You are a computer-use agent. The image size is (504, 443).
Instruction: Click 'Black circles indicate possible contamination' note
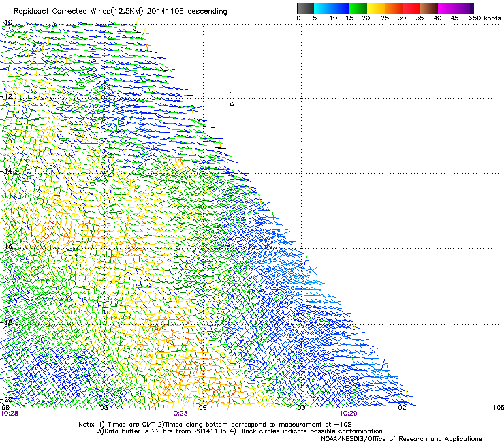point(311,431)
